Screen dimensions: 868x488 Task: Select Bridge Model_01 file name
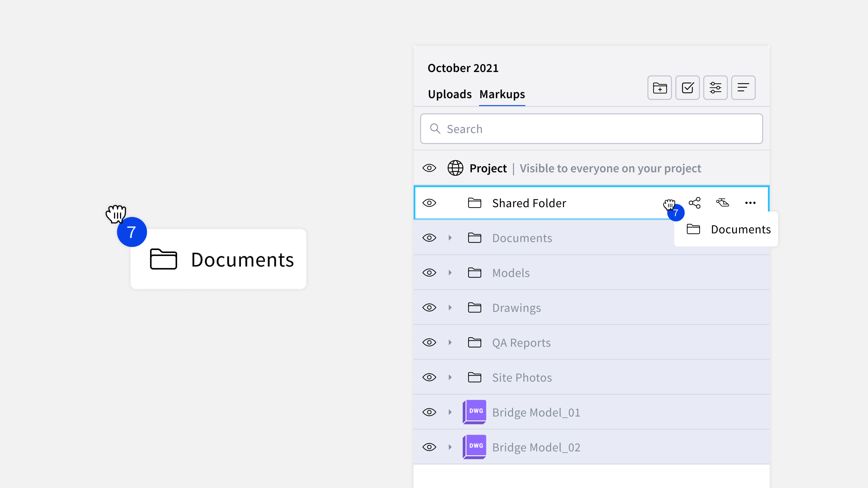(536, 413)
